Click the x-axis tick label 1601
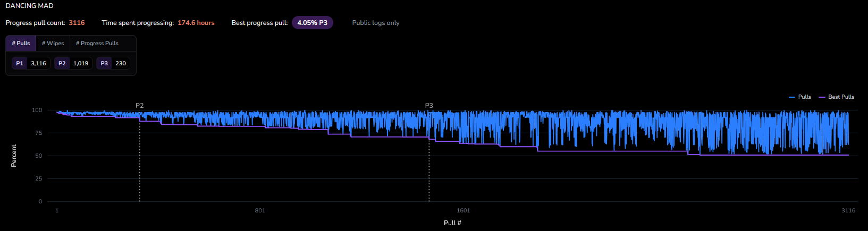Screen dimensions: 868x231 coord(464,211)
